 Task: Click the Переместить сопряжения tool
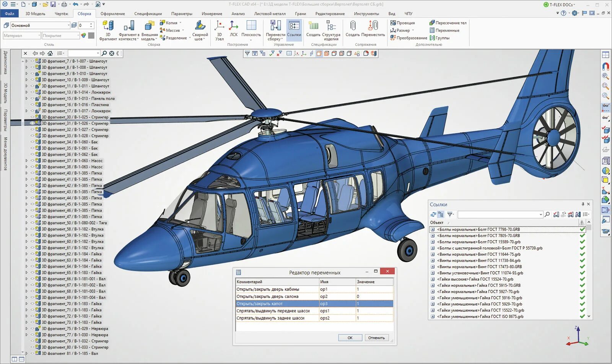373,29
